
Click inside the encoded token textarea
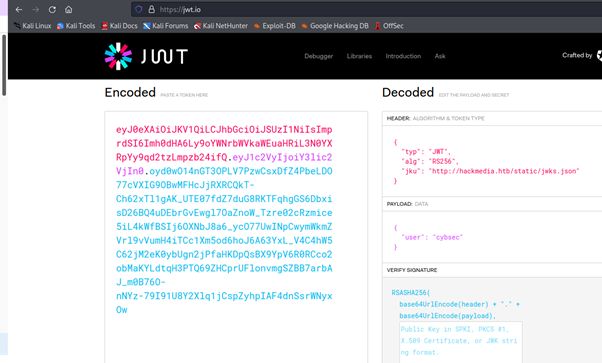(x=236, y=237)
